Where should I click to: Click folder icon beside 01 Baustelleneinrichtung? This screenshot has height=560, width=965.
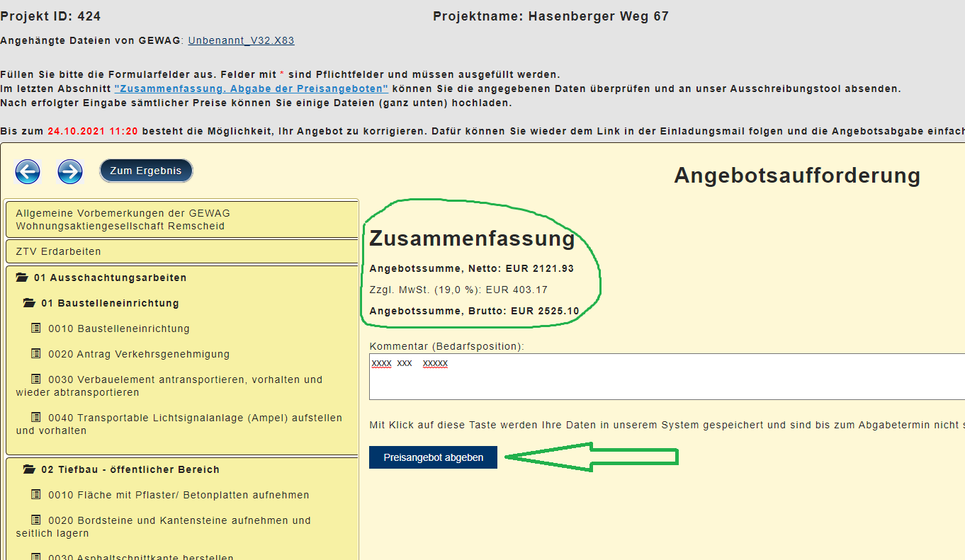pos(29,304)
